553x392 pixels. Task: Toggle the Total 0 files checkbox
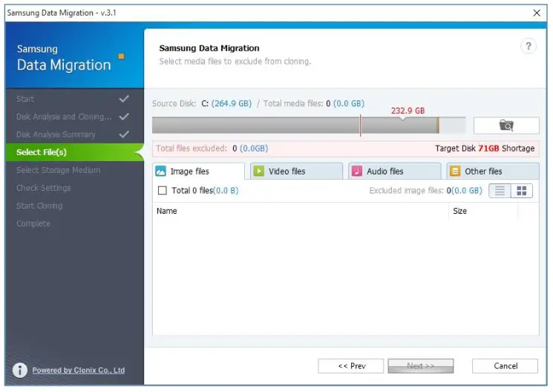point(163,191)
